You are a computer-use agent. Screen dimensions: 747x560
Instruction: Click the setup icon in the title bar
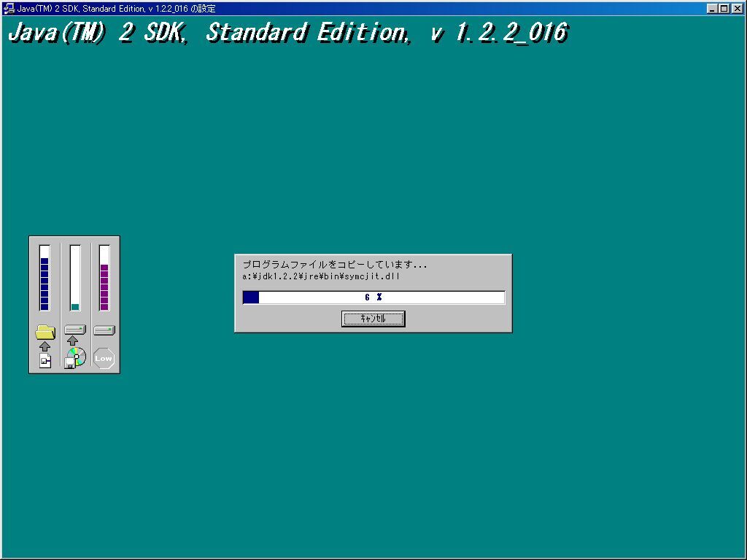coord(9,8)
